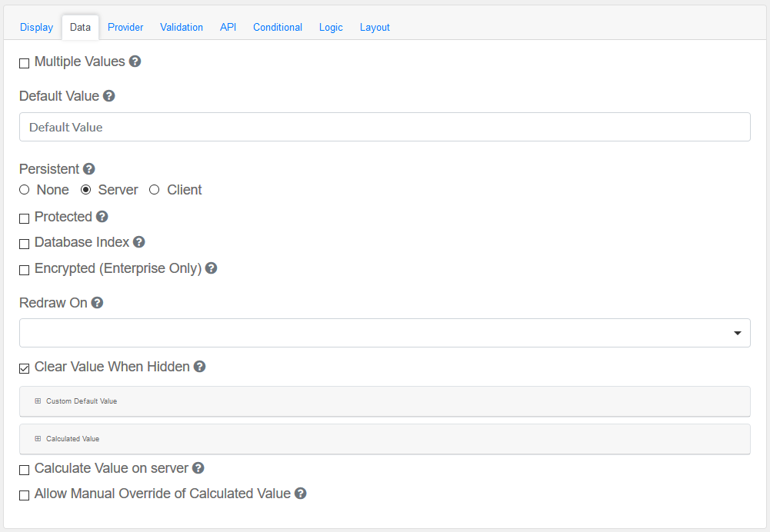The image size is (770, 532).
Task: Click into the Default Value text field
Action: point(385,128)
